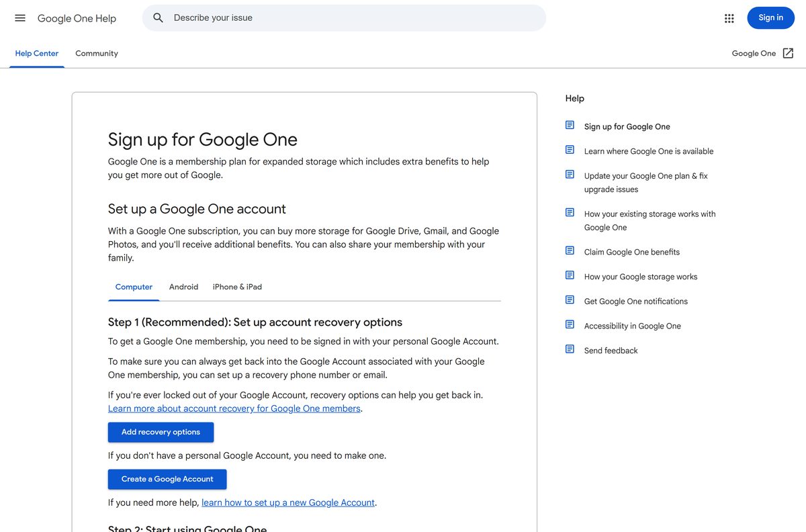Select the Computer instructions tab
The image size is (806, 532).
click(x=134, y=287)
